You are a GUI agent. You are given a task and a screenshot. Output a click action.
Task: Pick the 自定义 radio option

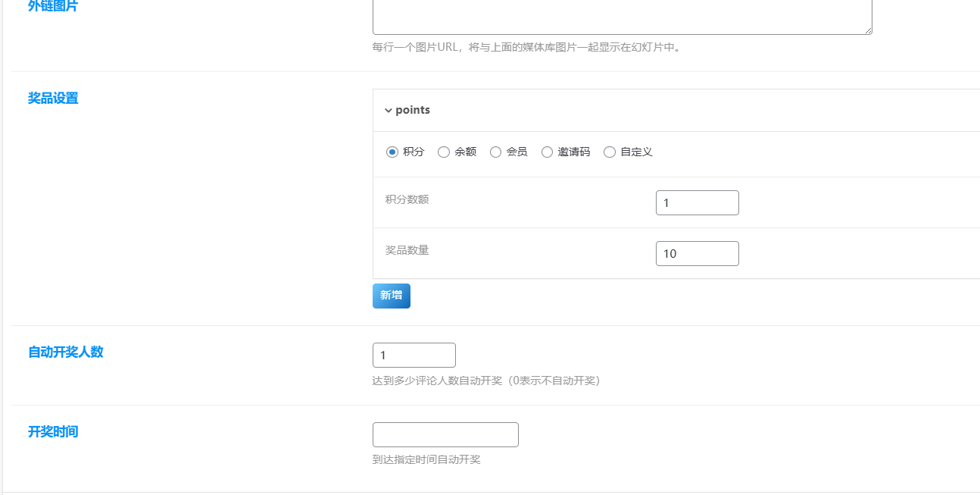(x=610, y=152)
